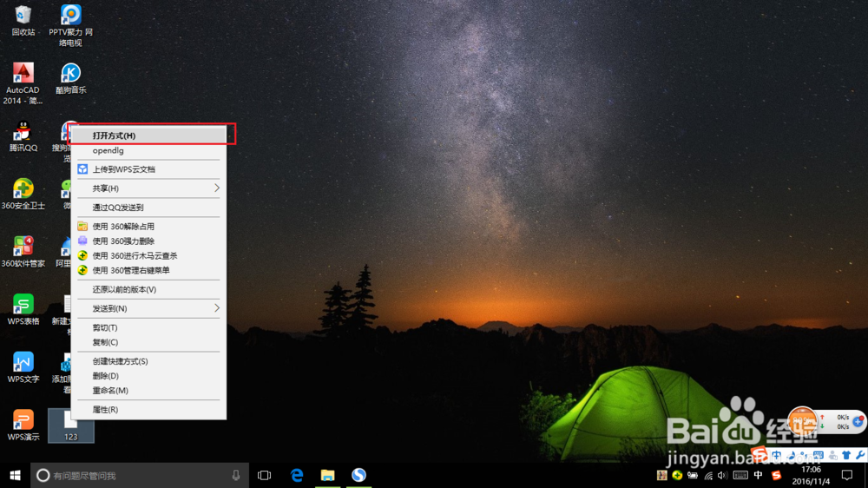This screenshot has height=488, width=868.
Task: Select 通过QQ发送到 menu entry
Action: [x=148, y=208]
